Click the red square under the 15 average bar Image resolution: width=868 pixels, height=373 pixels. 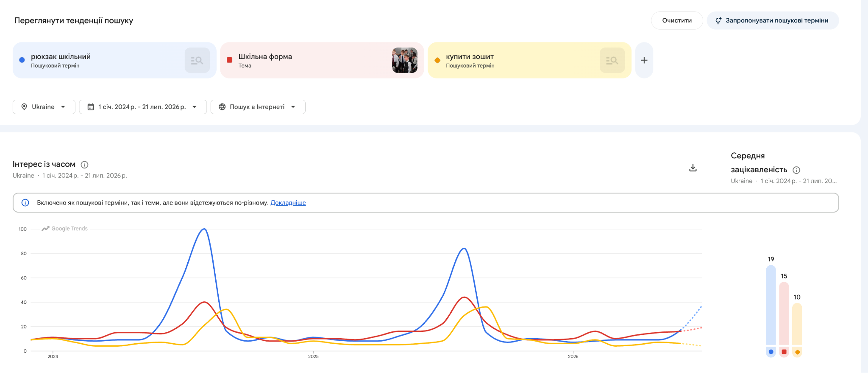pos(784,352)
